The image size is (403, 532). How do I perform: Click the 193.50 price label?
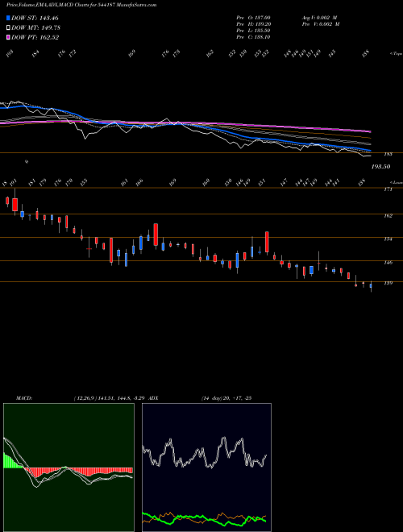pyautogui.click(x=380, y=167)
